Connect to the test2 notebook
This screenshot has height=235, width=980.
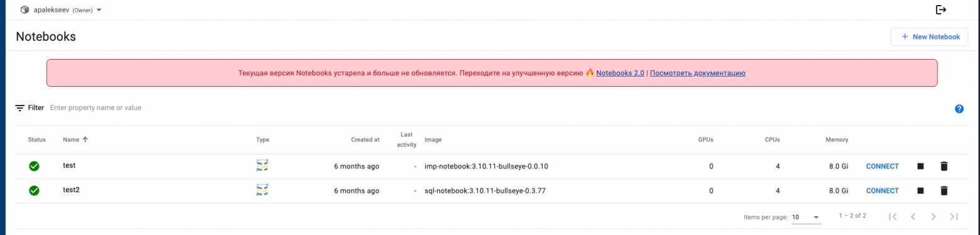pyautogui.click(x=882, y=190)
